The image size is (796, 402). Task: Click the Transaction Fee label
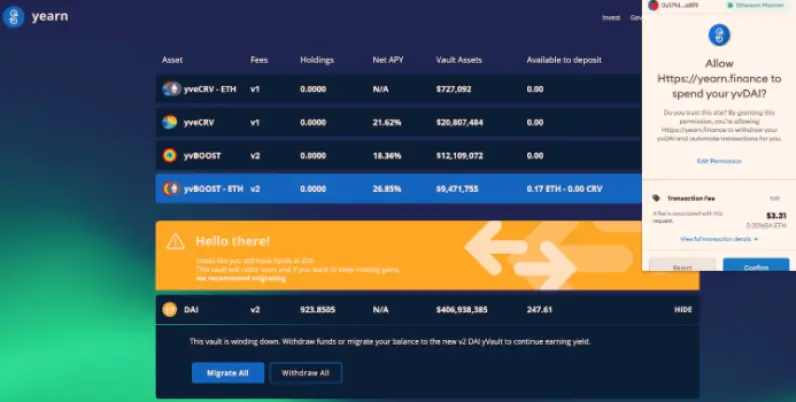point(691,198)
